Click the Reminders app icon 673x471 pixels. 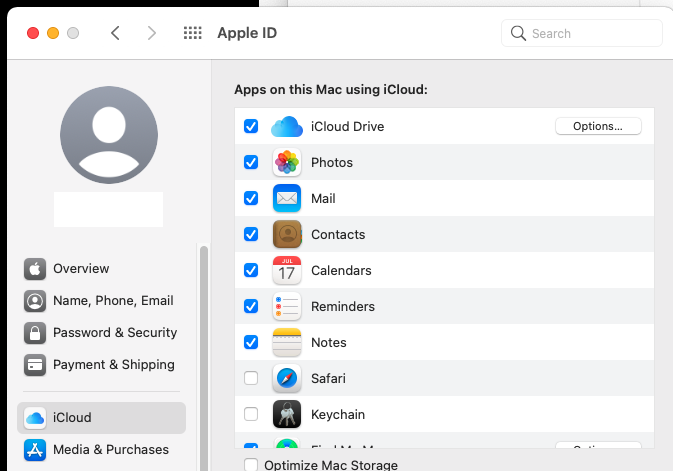click(x=287, y=307)
